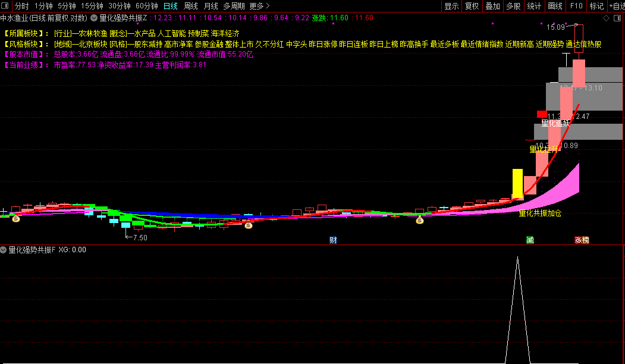Open the 量化强势共振Z indicator dropdown arrow

94,18
